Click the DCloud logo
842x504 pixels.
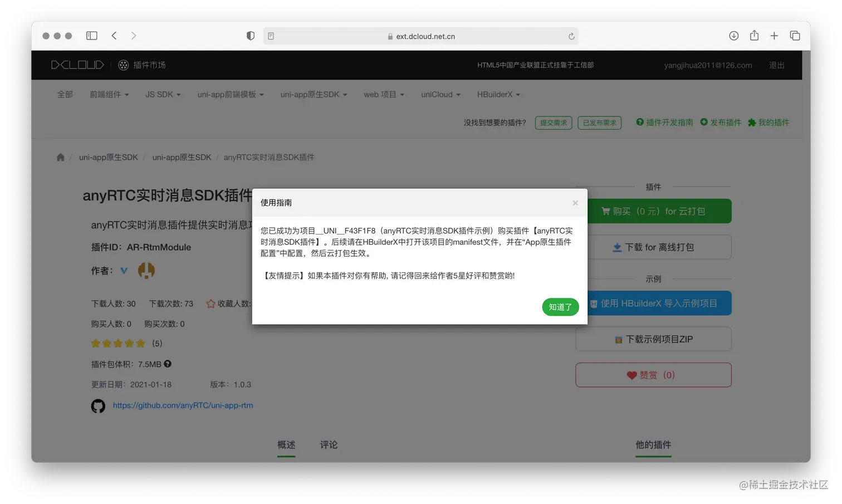77,65
